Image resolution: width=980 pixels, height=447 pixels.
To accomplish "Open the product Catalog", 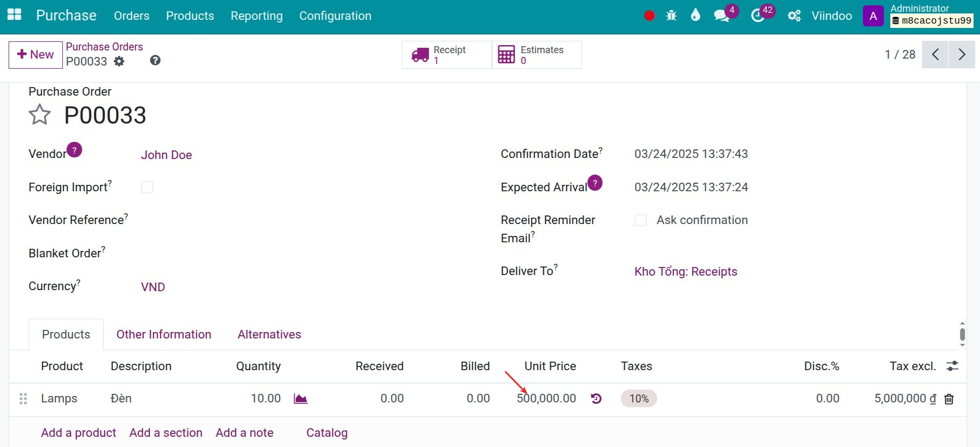I will click(x=327, y=432).
